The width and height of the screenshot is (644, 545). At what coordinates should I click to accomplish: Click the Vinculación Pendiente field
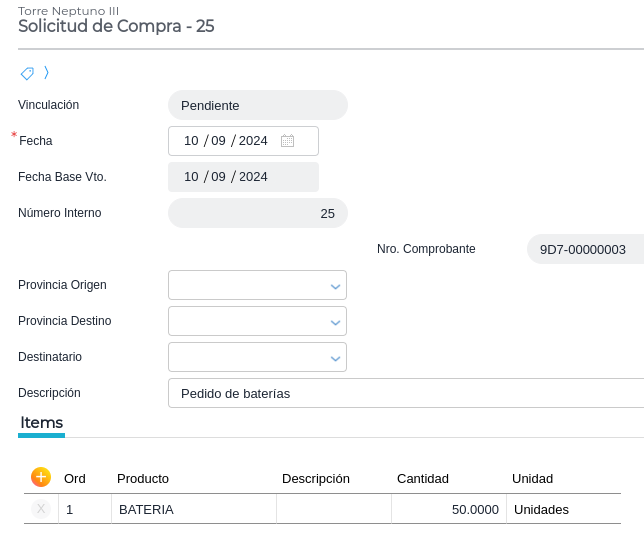coord(257,105)
